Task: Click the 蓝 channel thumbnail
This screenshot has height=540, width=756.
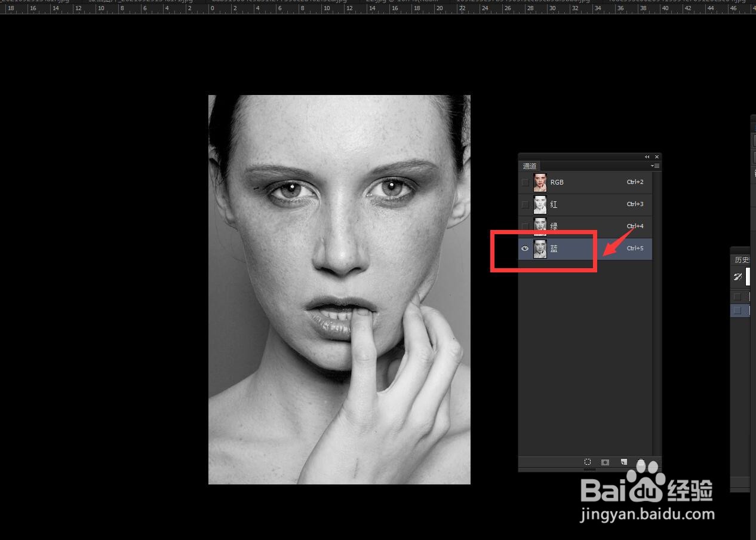Action: click(x=540, y=248)
